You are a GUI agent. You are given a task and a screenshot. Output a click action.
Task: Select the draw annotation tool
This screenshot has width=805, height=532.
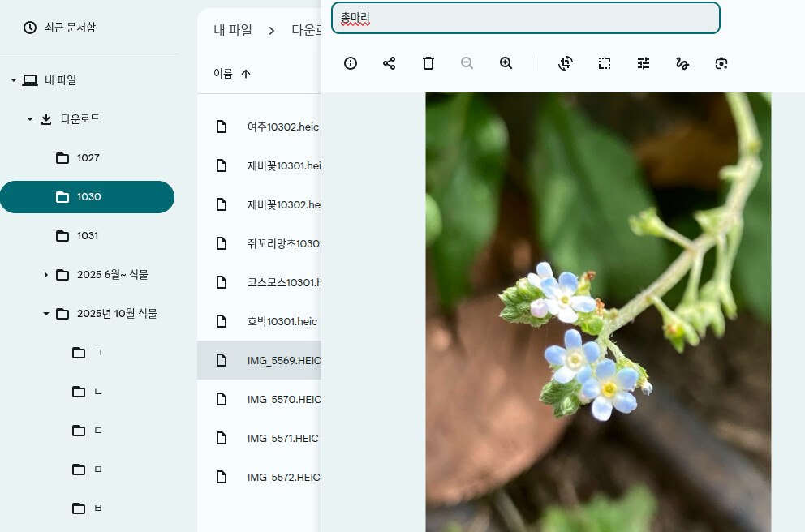[x=682, y=63]
